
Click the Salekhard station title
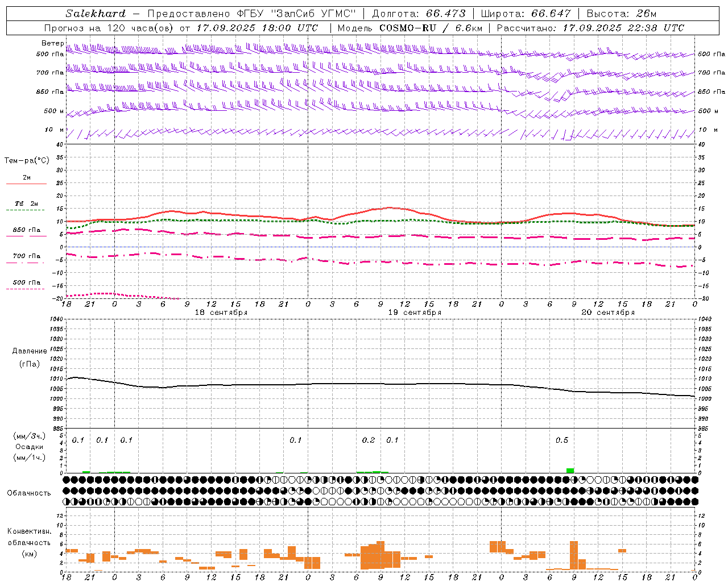(x=95, y=14)
